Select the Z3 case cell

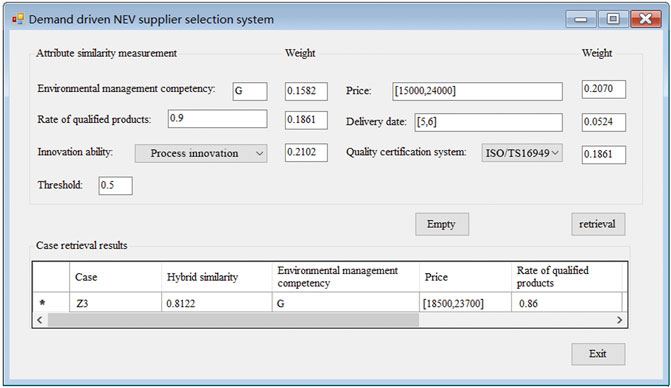click(116, 303)
